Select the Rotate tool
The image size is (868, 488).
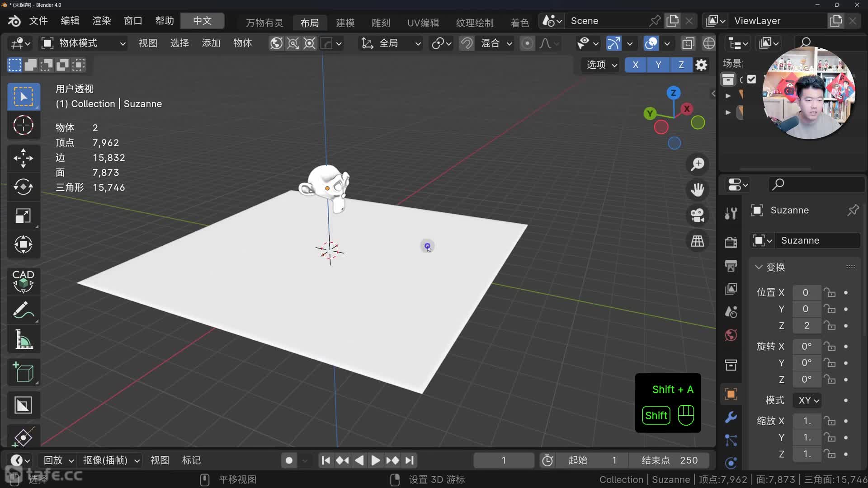click(x=23, y=187)
